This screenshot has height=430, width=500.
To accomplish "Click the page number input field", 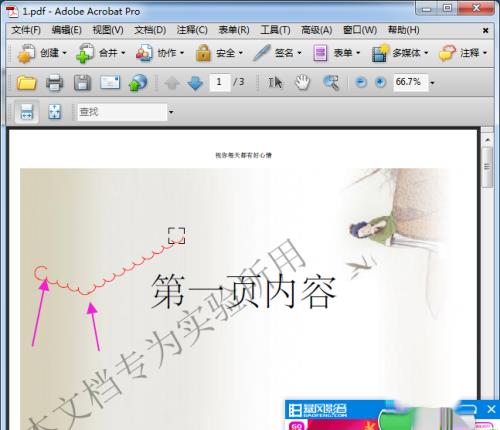I will [x=219, y=82].
